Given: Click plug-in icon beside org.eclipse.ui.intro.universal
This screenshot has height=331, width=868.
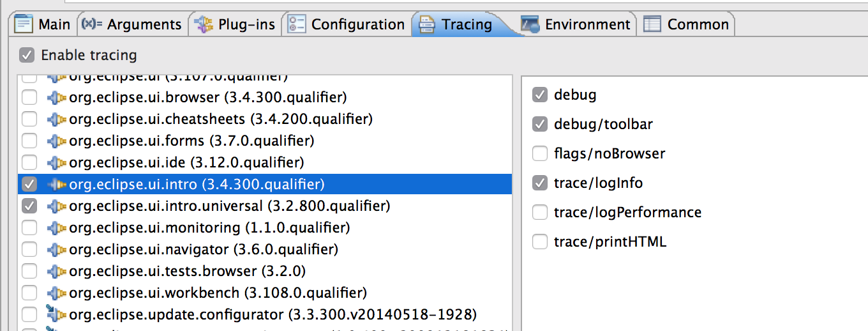Looking at the screenshot, I should (x=57, y=207).
